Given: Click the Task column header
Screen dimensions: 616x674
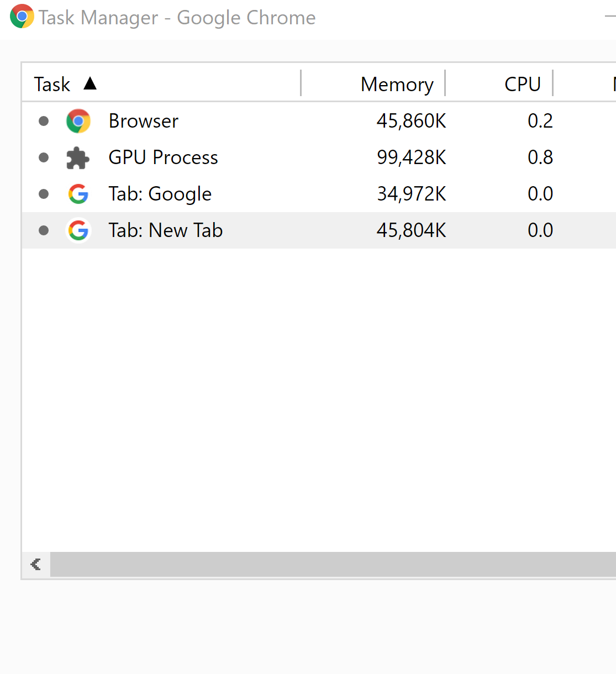Looking at the screenshot, I should pos(51,83).
